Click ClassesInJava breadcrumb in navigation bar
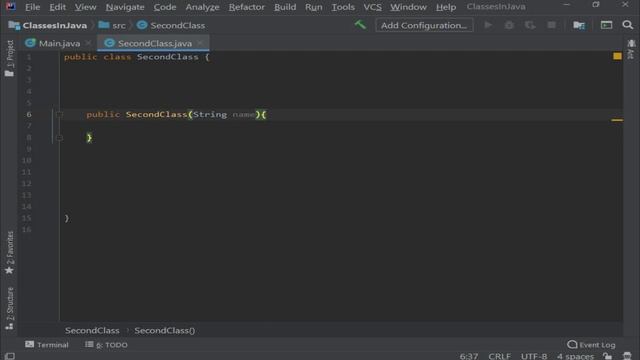 48,25
